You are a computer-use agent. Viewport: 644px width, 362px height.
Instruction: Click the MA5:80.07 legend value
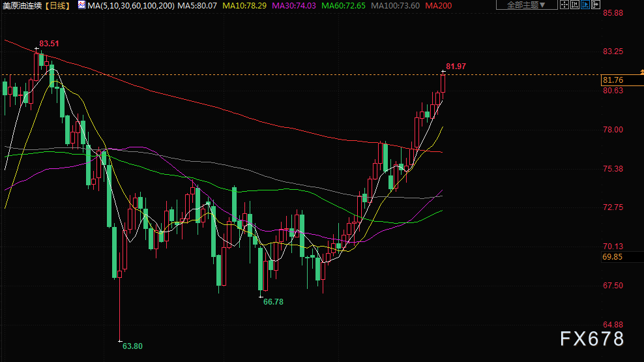198,5
